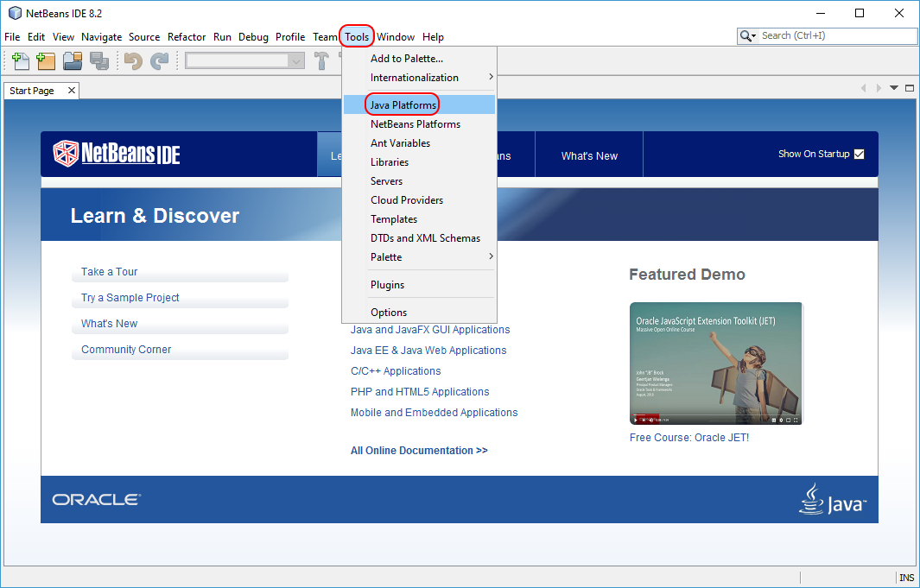
Task: Click the New Project toolbar icon
Action: click(46, 61)
